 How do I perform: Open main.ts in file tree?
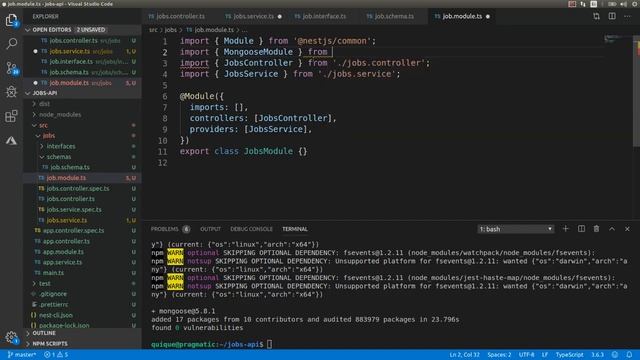pyautogui.click(x=53, y=273)
